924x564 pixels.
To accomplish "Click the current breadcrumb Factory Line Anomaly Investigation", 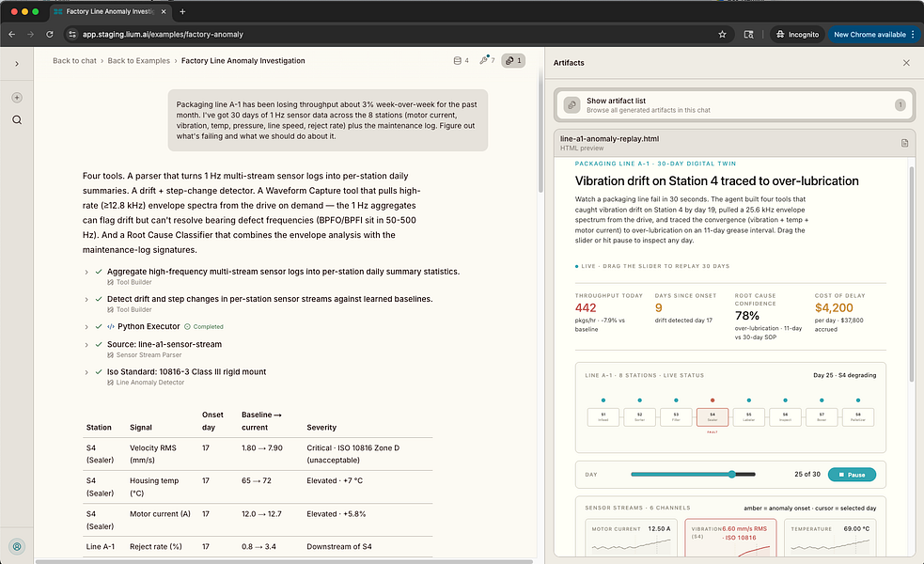I will click(243, 61).
